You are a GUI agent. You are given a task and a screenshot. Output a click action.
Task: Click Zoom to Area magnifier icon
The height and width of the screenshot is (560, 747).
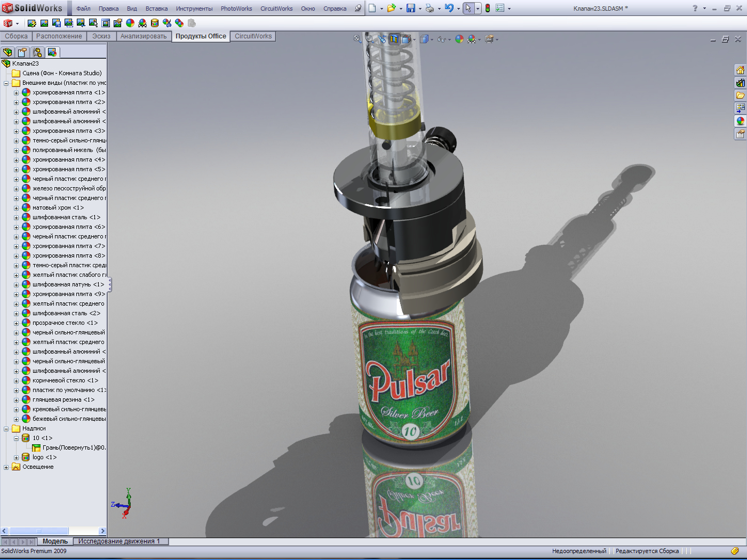(369, 39)
